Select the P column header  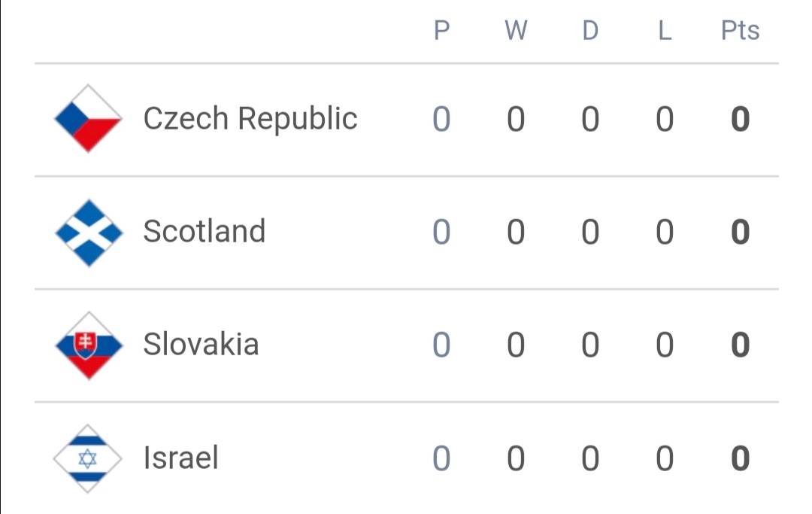click(441, 30)
